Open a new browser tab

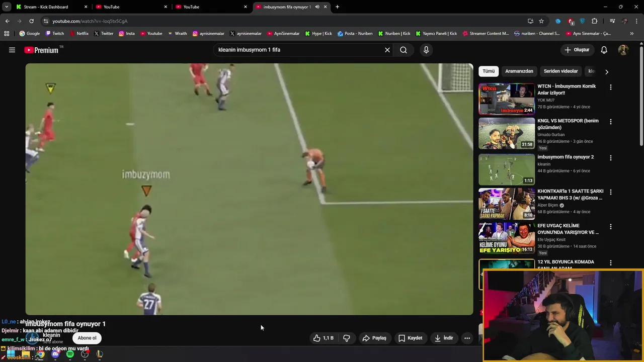point(337,7)
